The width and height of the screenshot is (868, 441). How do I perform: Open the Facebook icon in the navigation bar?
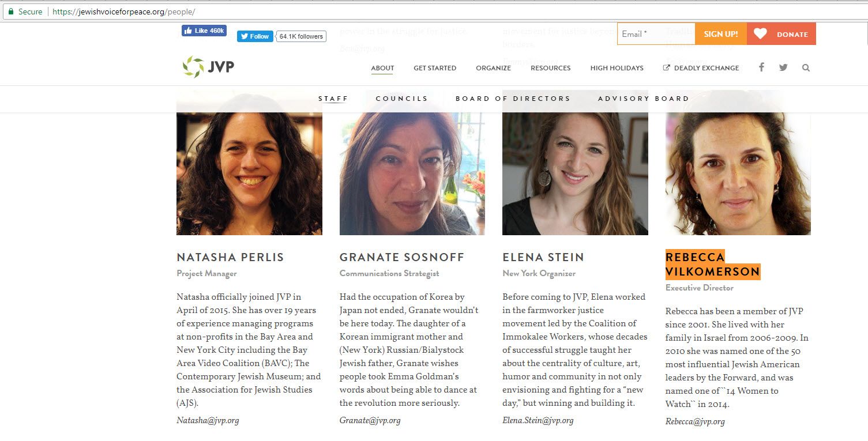[761, 67]
